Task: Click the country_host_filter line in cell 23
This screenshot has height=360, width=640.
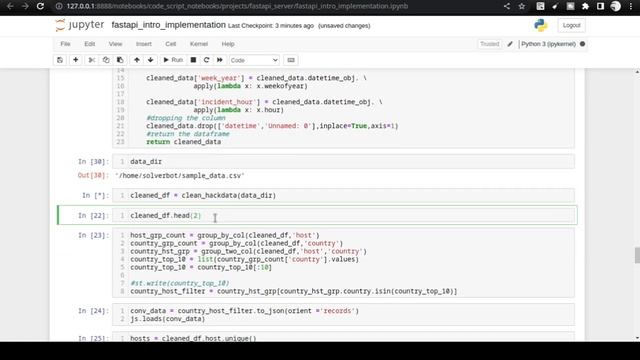Action: coord(293,291)
